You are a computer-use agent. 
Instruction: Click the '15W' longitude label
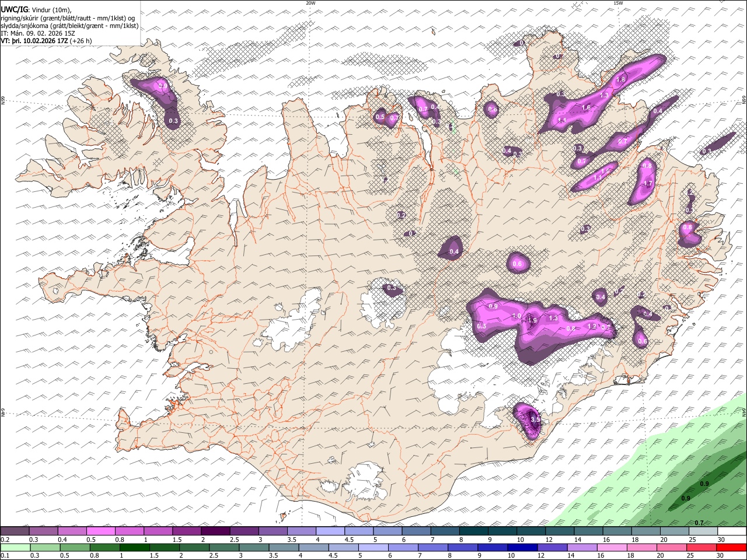617,3
